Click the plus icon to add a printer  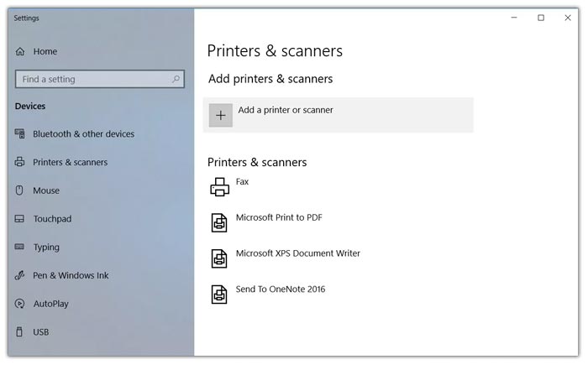(220, 115)
